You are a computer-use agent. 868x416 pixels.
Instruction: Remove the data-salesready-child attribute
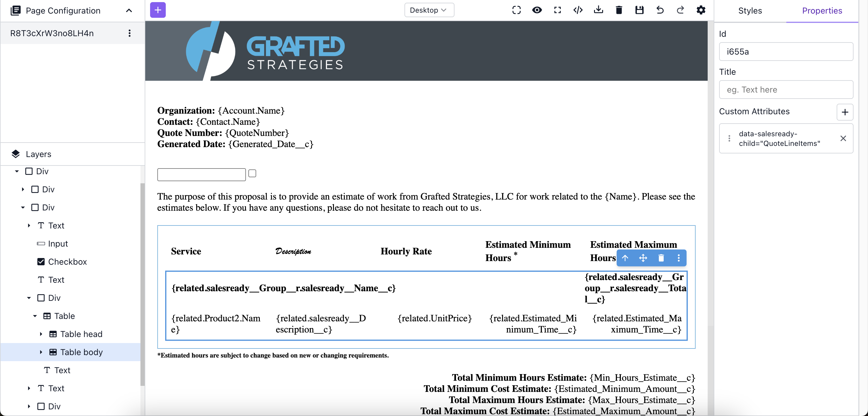843,139
